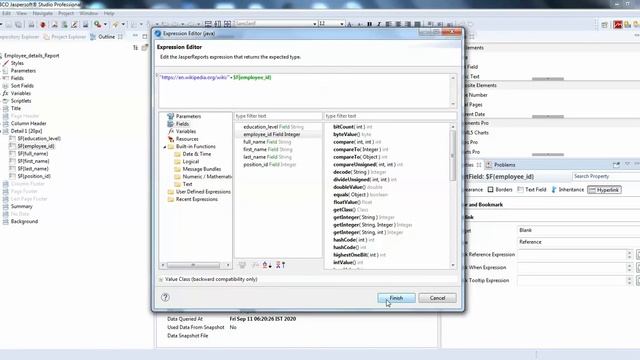Open help via the question mark icon
The image size is (640, 360).
(165, 297)
